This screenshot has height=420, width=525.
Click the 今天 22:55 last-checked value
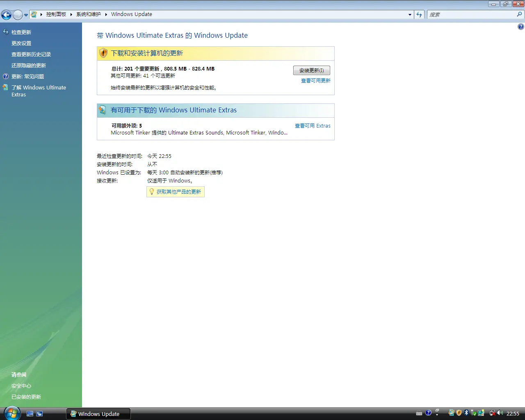(159, 156)
